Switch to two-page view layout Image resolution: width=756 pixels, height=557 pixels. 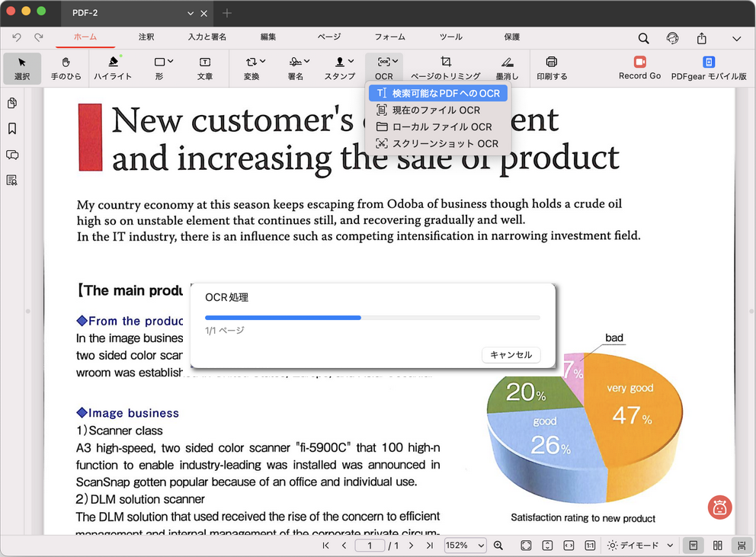click(x=717, y=546)
